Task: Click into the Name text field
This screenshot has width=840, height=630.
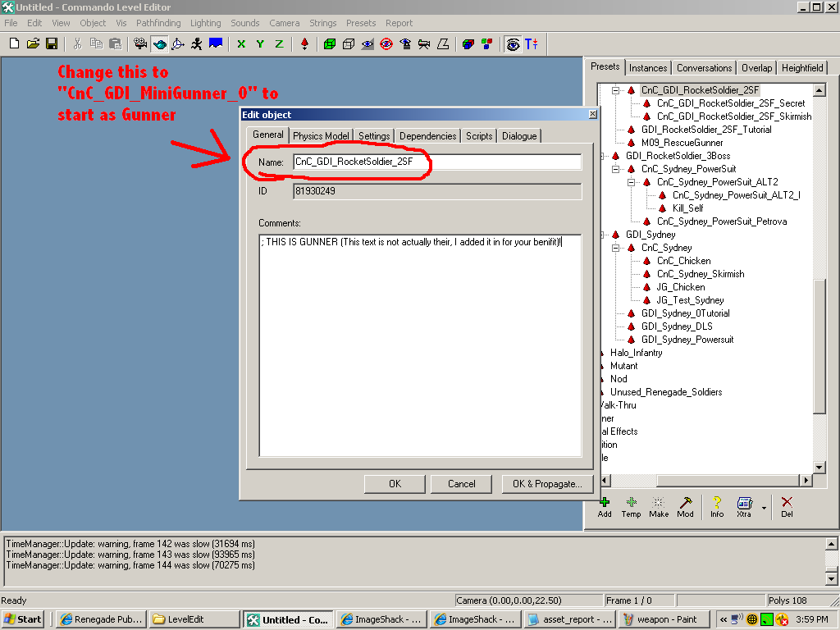Action: [436, 162]
